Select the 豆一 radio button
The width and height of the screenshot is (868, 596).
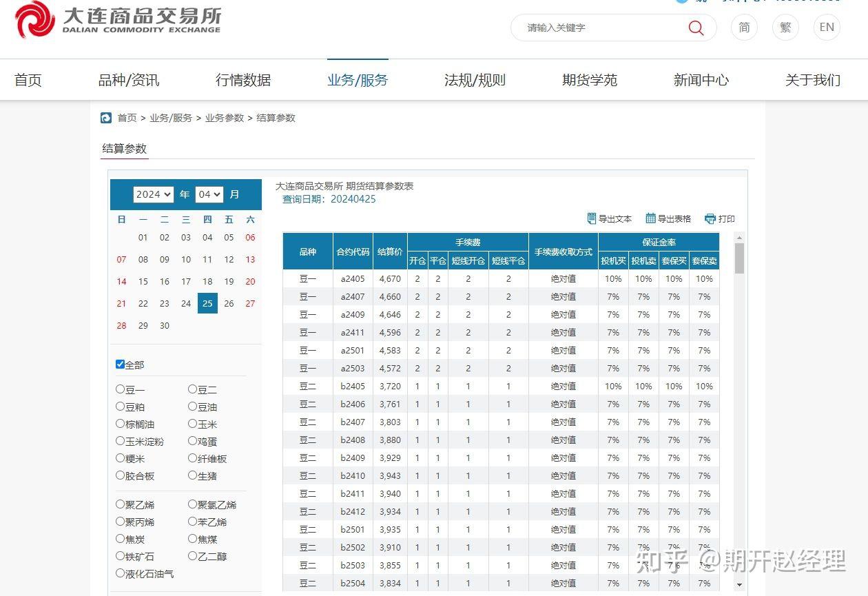(121, 389)
